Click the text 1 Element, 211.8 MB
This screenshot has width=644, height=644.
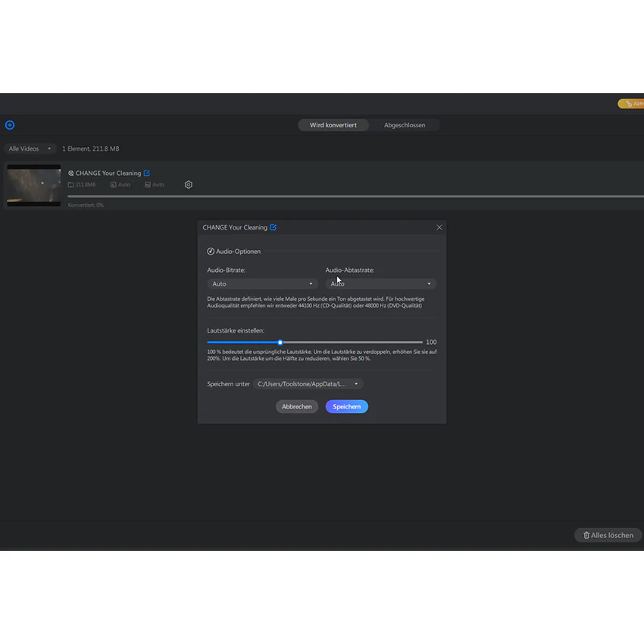[91, 148]
